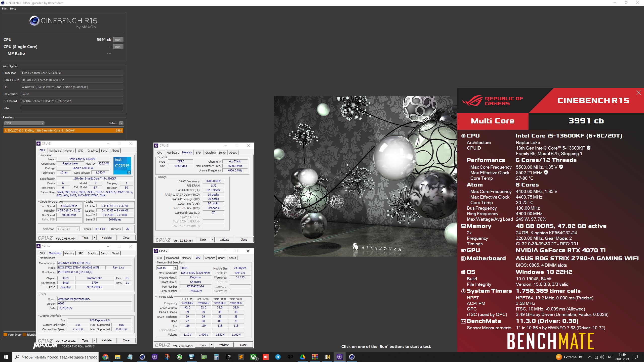Click Validate in the CPU-Z CPU window

pos(107,238)
